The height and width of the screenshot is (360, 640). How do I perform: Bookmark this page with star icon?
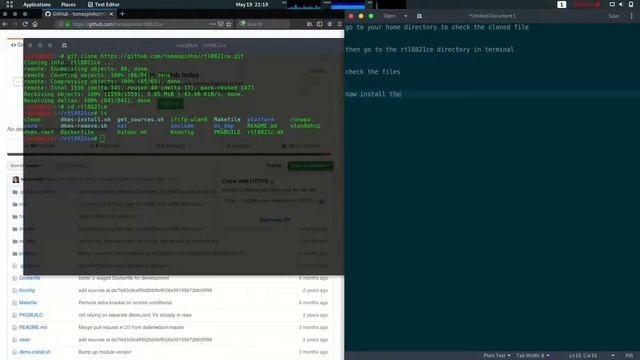pyautogui.click(x=229, y=24)
